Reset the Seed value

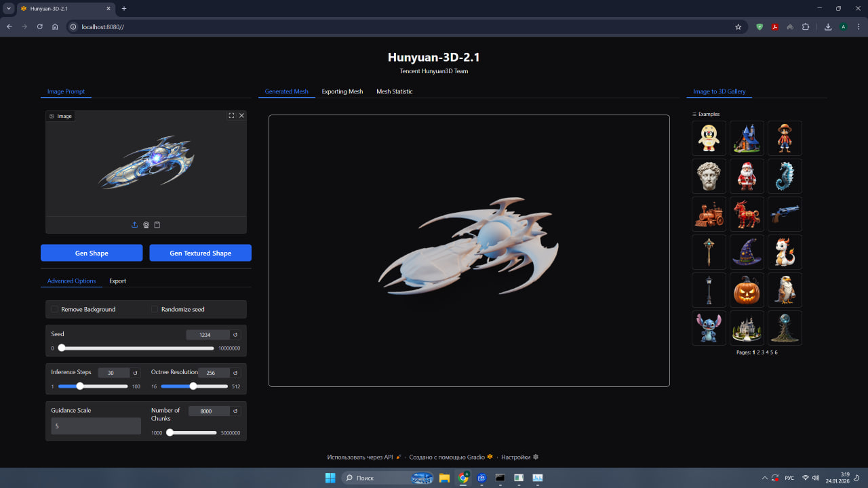pyautogui.click(x=235, y=335)
